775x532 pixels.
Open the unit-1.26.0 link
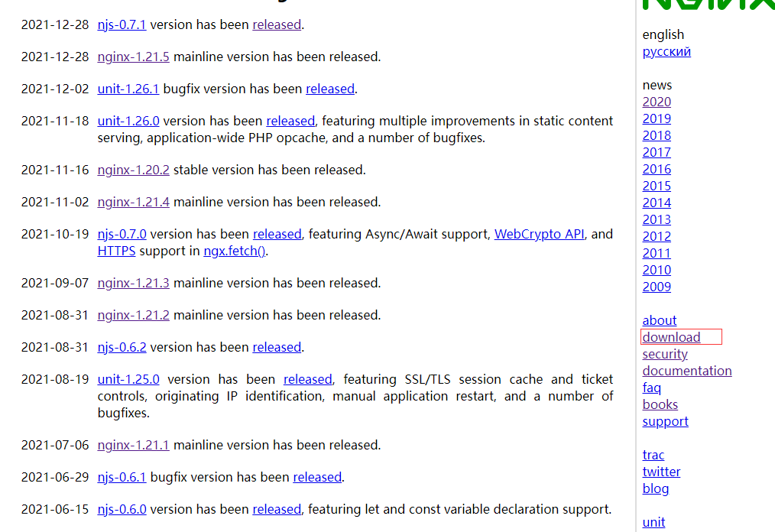coord(128,121)
